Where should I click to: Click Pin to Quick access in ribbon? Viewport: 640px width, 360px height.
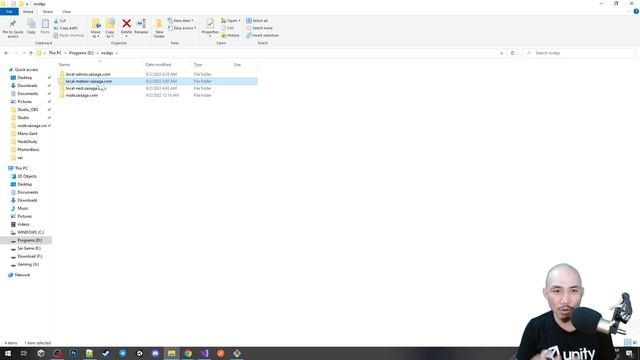[13, 28]
